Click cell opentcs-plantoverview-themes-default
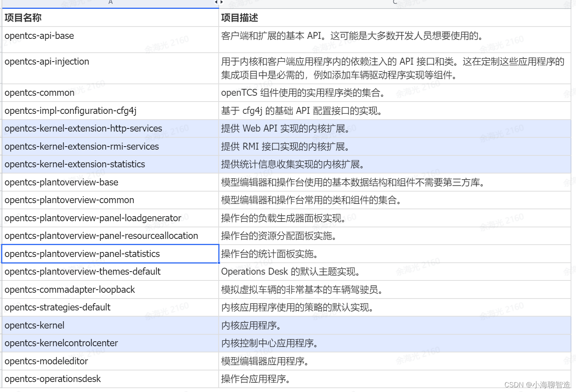The width and height of the screenshot is (576, 392). point(110,272)
